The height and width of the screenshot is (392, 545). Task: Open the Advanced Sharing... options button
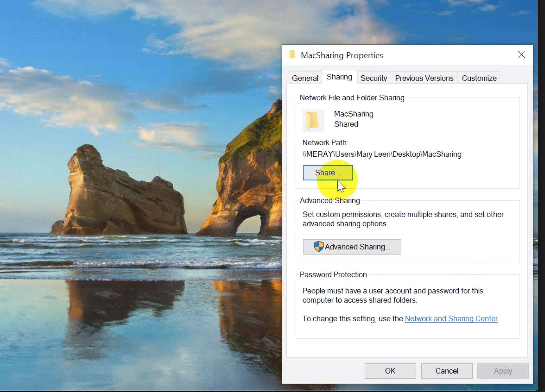352,247
